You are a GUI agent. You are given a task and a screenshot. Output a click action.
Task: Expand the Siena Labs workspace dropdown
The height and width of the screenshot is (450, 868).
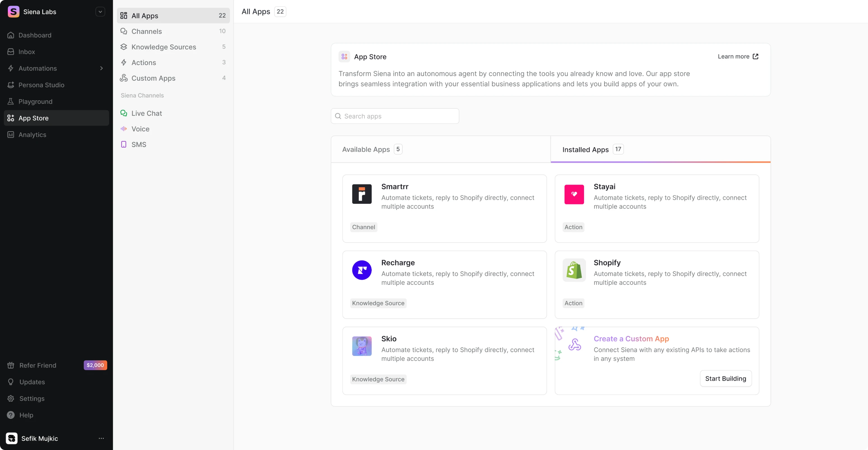click(100, 12)
